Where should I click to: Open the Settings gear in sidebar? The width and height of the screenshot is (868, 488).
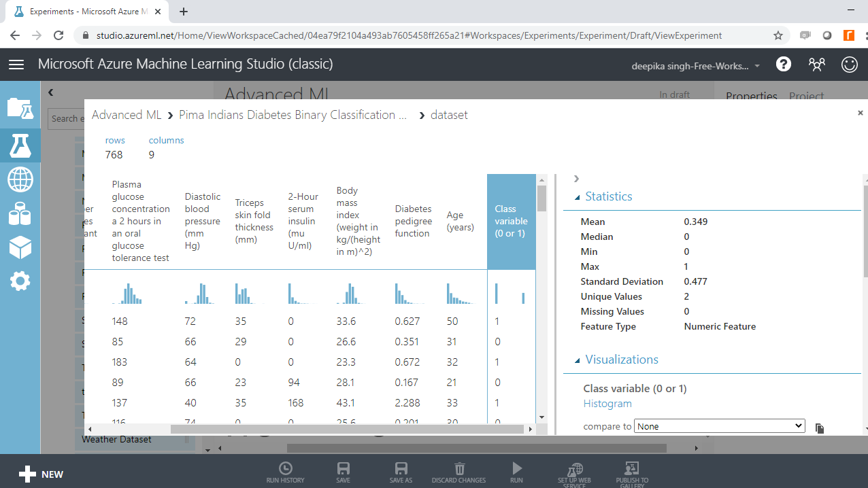[x=20, y=281]
